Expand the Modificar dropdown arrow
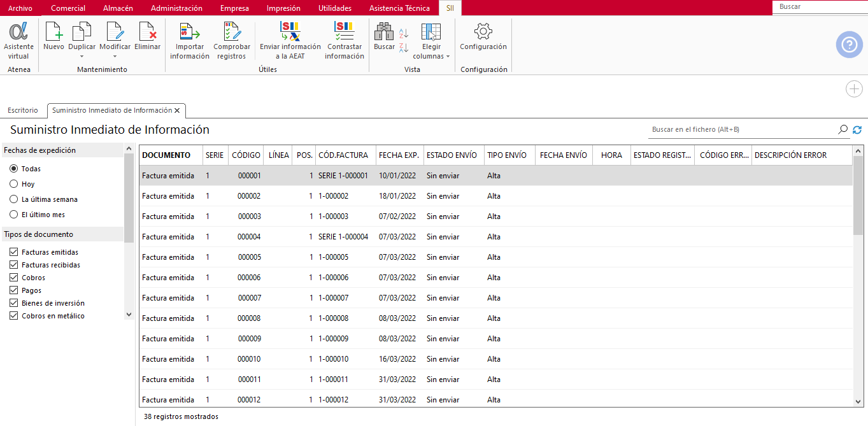The height and width of the screenshot is (426, 868). 115,56
